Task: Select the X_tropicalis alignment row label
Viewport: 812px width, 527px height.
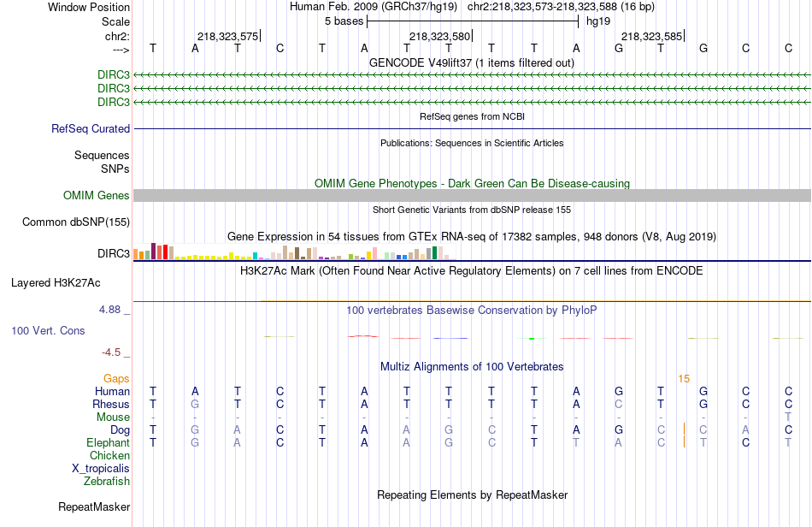Action: point(101,469)
